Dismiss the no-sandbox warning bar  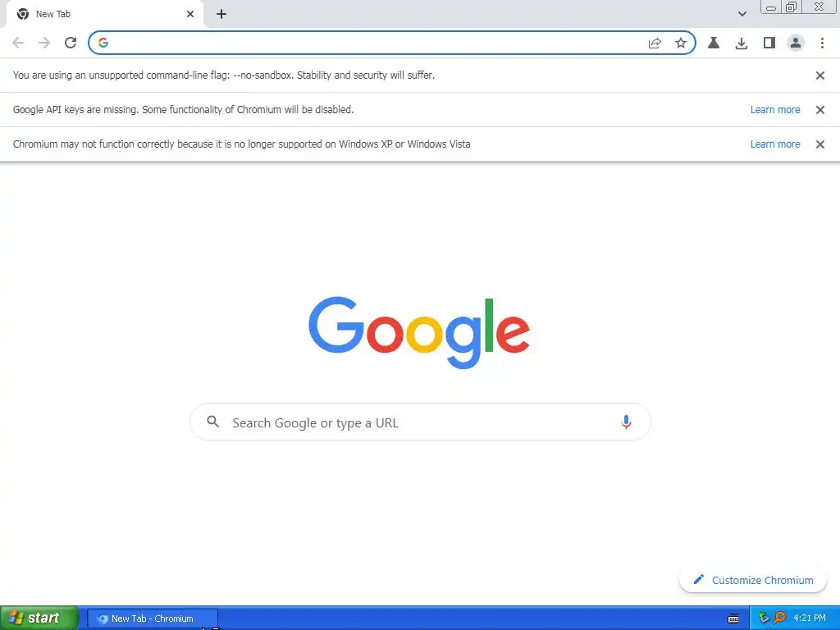click(819, 75)
